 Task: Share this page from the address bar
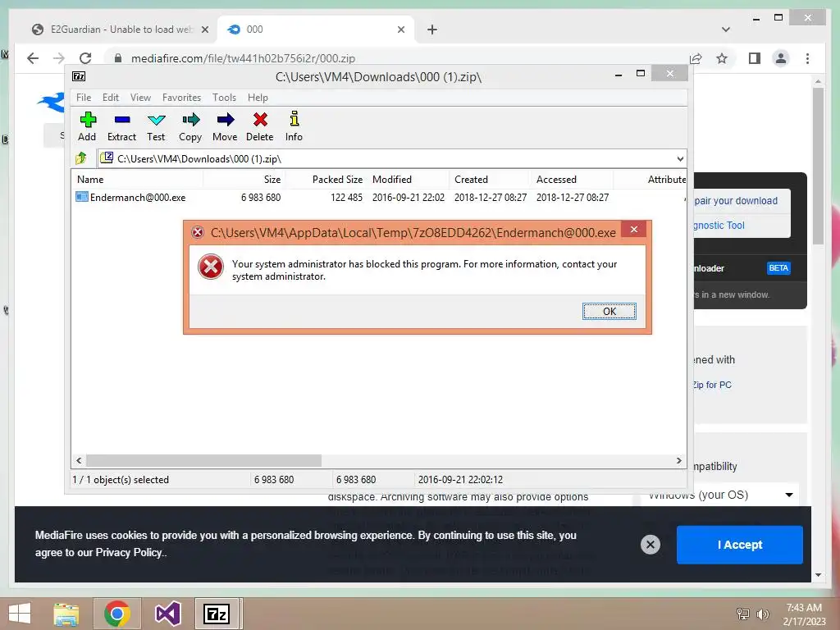point(696,58)
